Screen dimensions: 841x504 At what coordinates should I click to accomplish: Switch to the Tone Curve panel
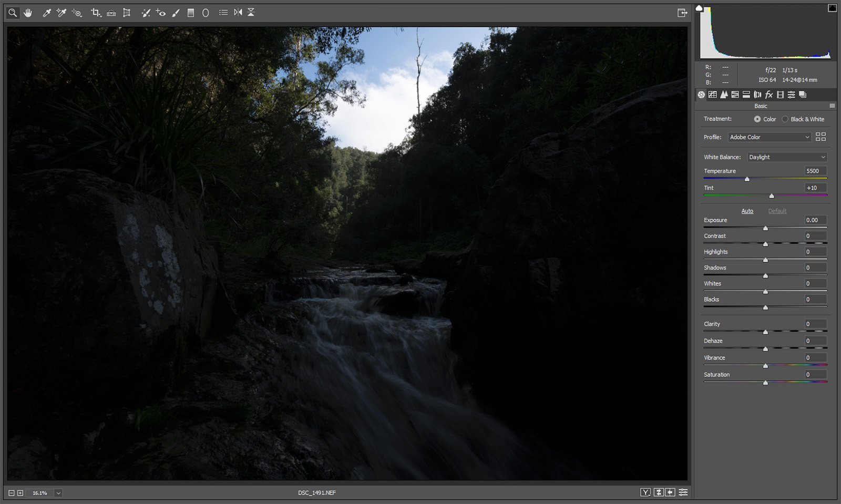713,95
